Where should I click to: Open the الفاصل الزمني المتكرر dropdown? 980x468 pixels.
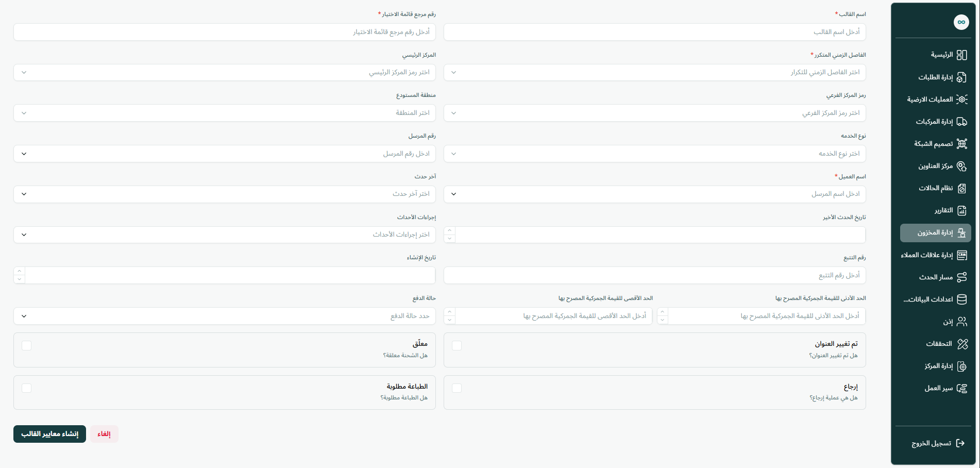pos(654,72)
